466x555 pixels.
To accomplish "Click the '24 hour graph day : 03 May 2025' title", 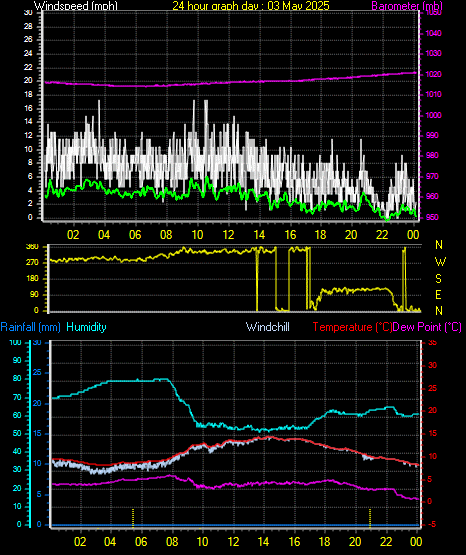I will click(x=251, y=6).
